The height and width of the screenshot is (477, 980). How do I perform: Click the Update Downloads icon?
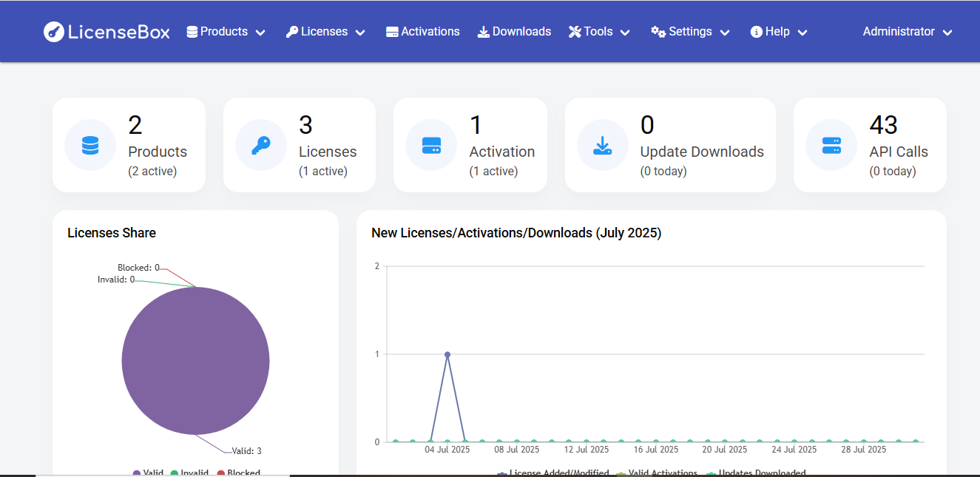click(602, 145)
